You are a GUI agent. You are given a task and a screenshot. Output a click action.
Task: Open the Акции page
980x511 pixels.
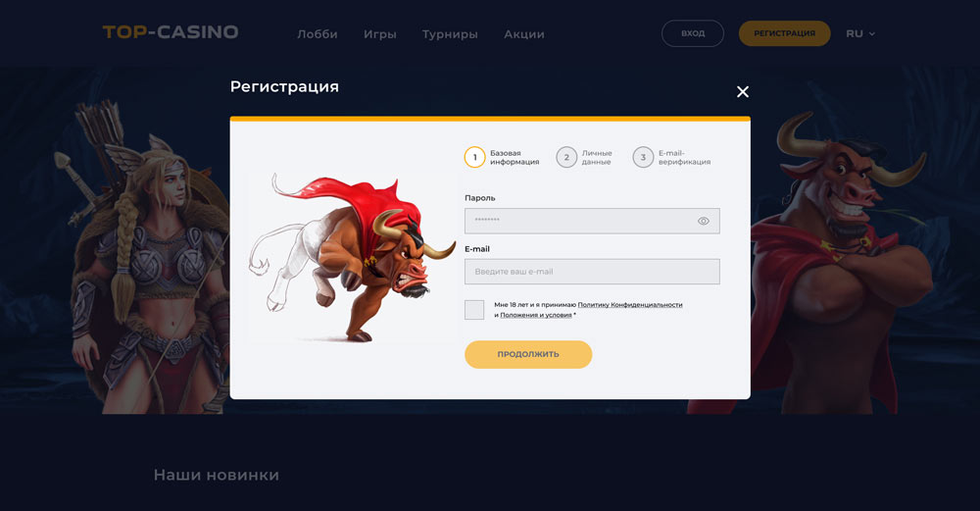point(524,34)
